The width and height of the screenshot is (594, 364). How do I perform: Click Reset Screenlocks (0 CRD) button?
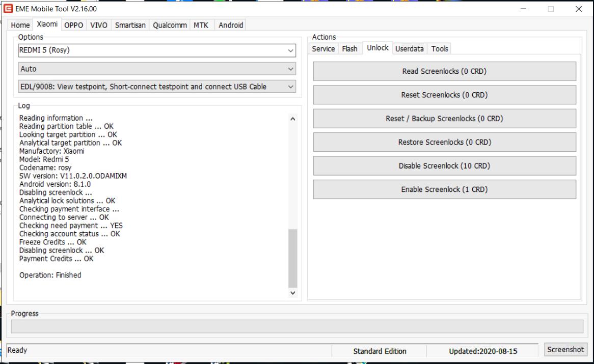[x=444, y=95]
